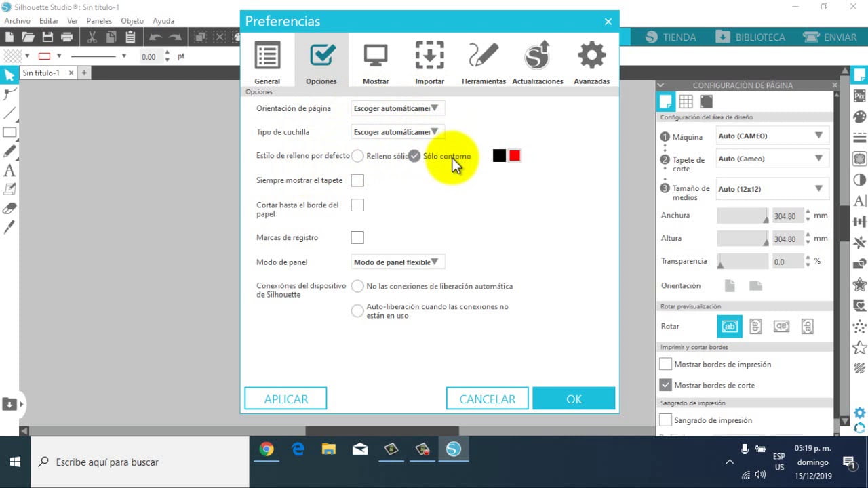Toggle the Marcas de registro checkbox
868x488 pixels.
(357, 237)
